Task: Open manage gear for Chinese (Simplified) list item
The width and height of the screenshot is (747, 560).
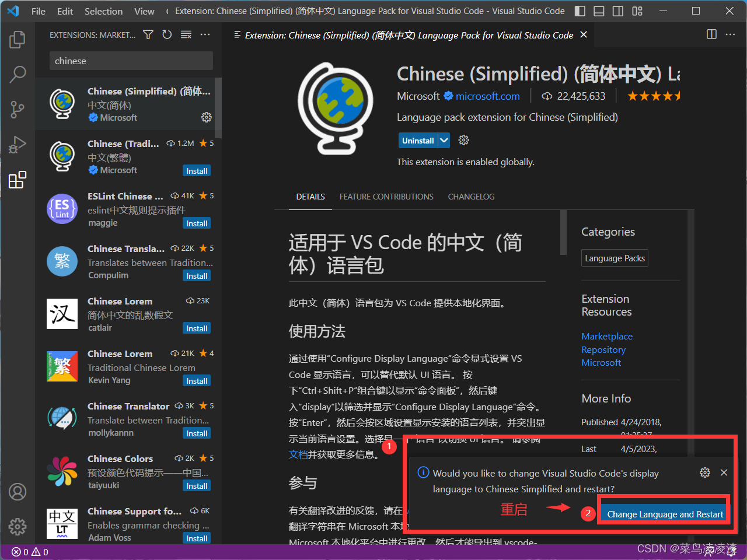Action: 206,117
